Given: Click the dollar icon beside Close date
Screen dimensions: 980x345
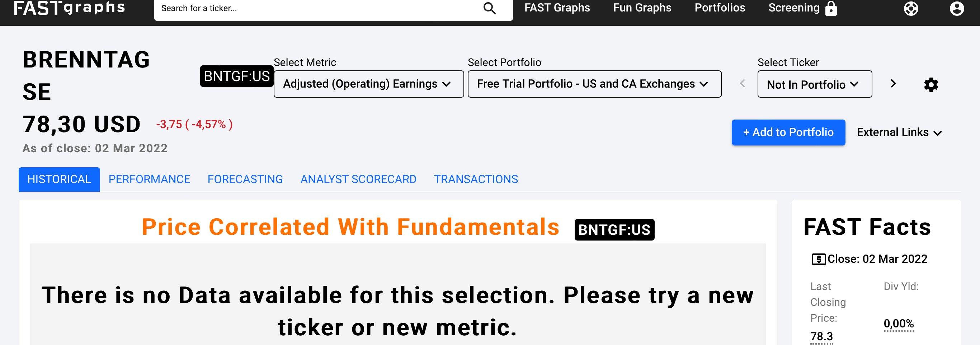Looking at the screenshot, I should [x=818, y=259].
